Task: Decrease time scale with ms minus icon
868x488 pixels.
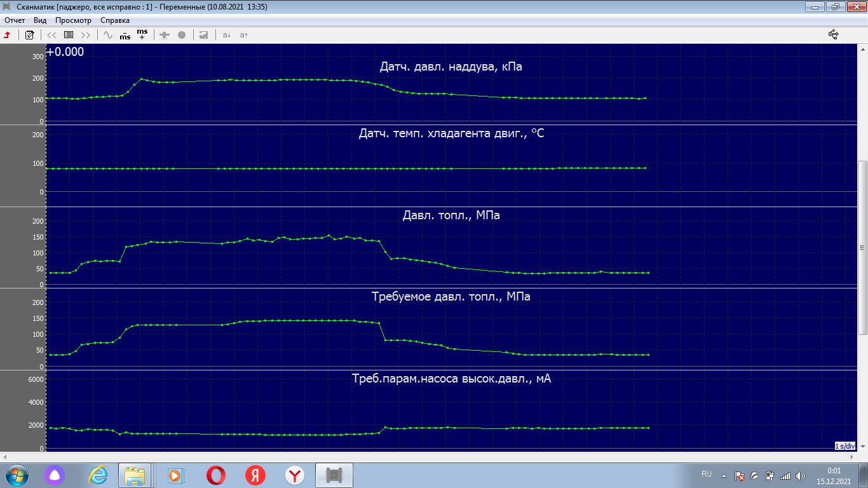Action: tap(125, 35)
